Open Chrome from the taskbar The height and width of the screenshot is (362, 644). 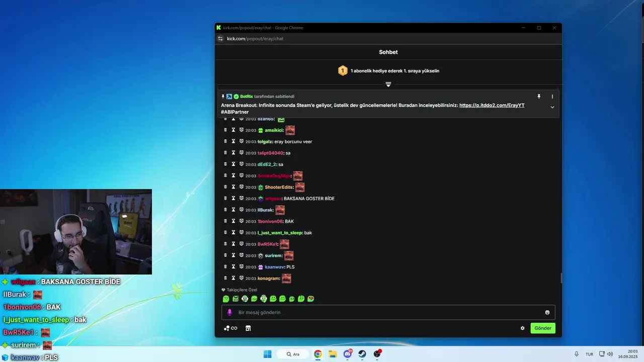click(318, 354)
